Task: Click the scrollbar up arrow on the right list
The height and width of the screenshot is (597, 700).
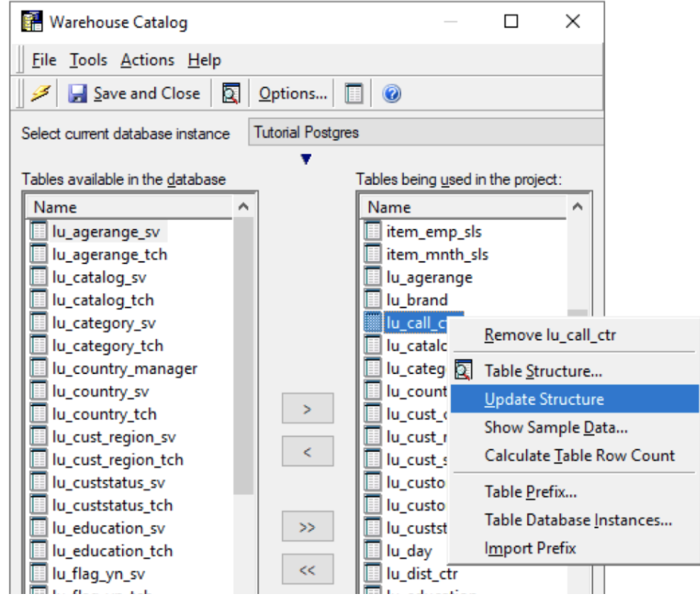Action: 576,207
